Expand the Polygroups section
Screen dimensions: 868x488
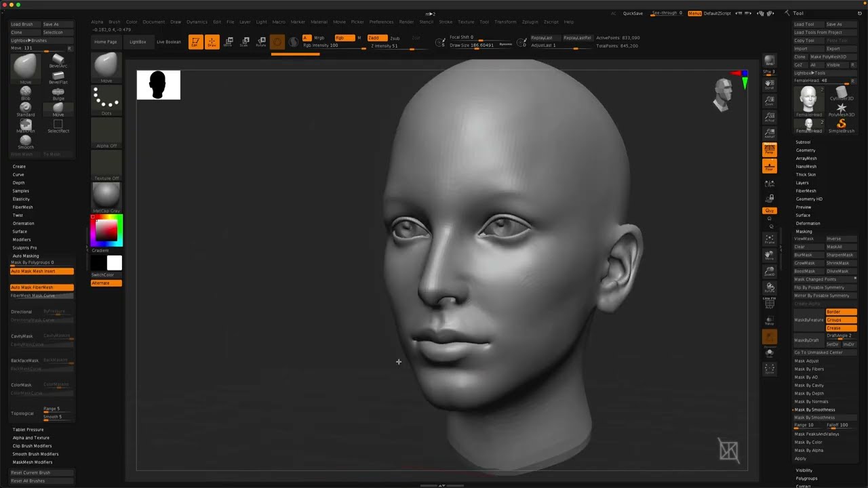[806, 479]
